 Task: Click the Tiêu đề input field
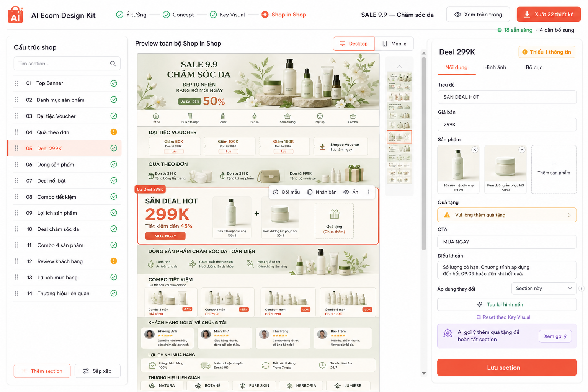point(507,97)
